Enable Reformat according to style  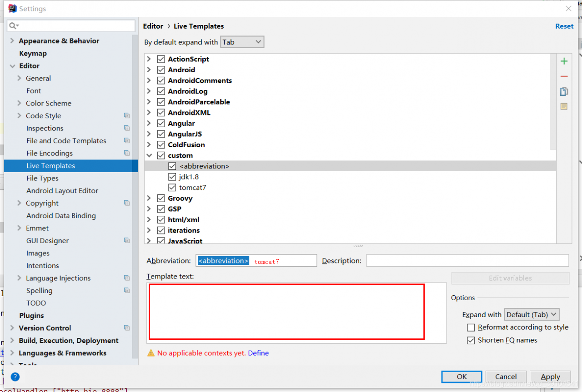point(471,327)
